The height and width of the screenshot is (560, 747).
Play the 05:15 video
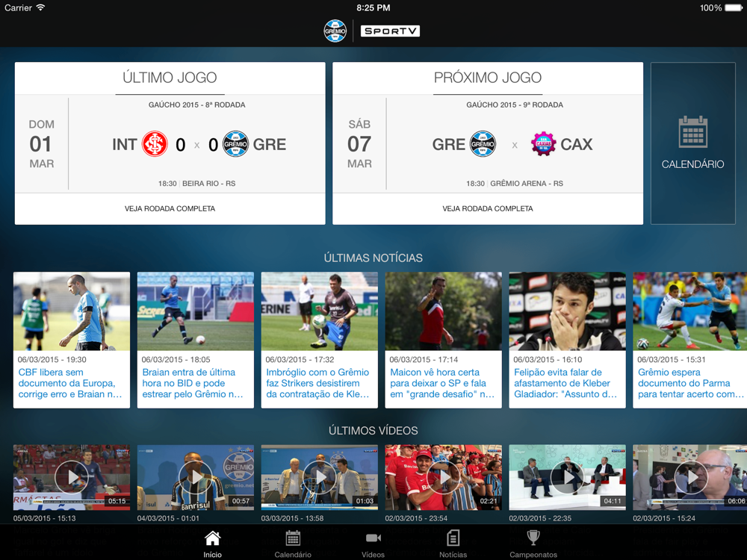click(x=72, y=477)
